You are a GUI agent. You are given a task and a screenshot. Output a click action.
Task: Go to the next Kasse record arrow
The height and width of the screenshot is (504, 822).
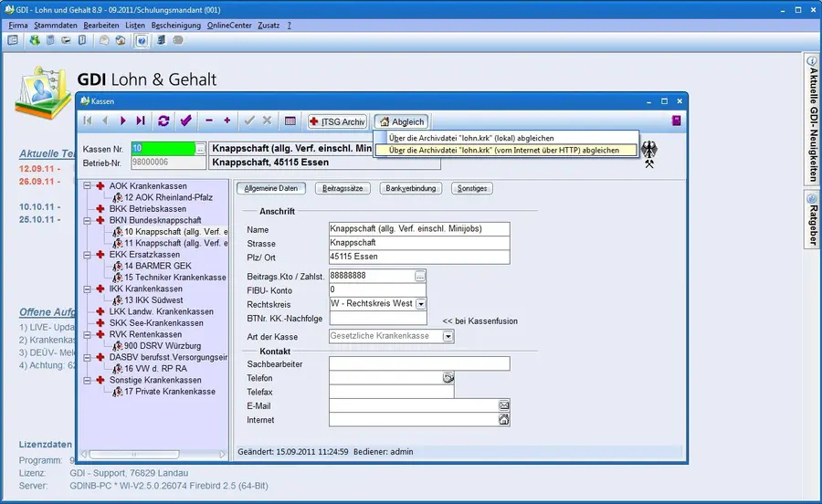122,121
